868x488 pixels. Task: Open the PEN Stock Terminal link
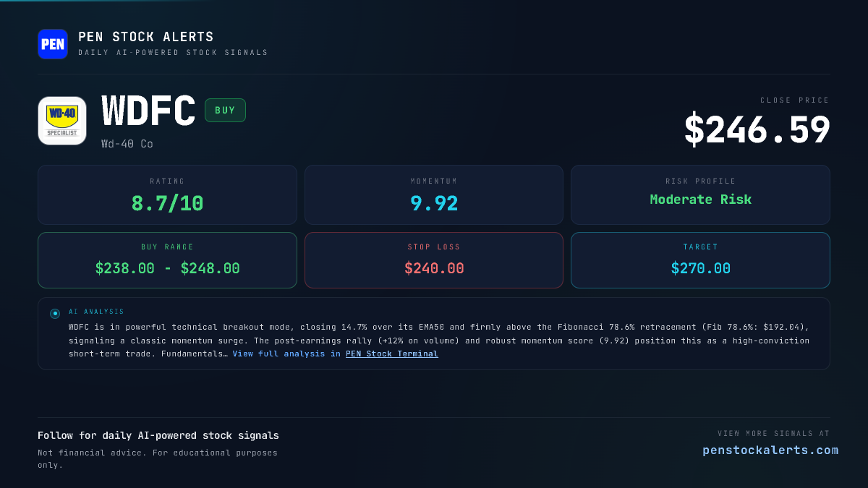click(392, 354)
